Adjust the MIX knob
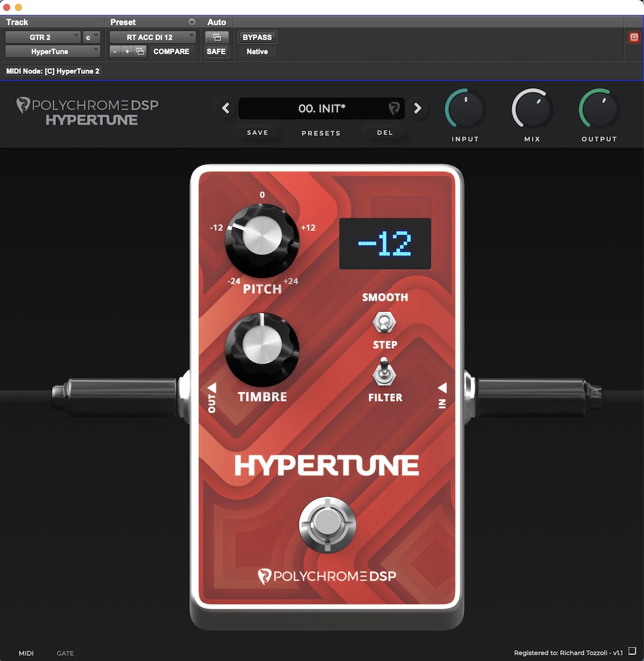 532,109
